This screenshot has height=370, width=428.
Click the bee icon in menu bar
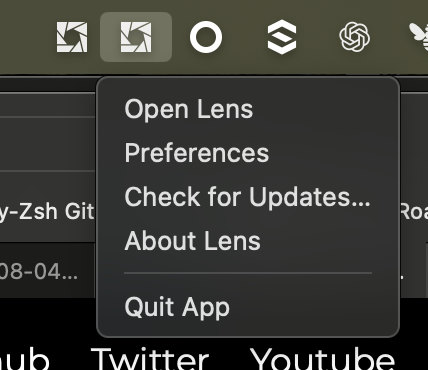[x=419, y=37]
